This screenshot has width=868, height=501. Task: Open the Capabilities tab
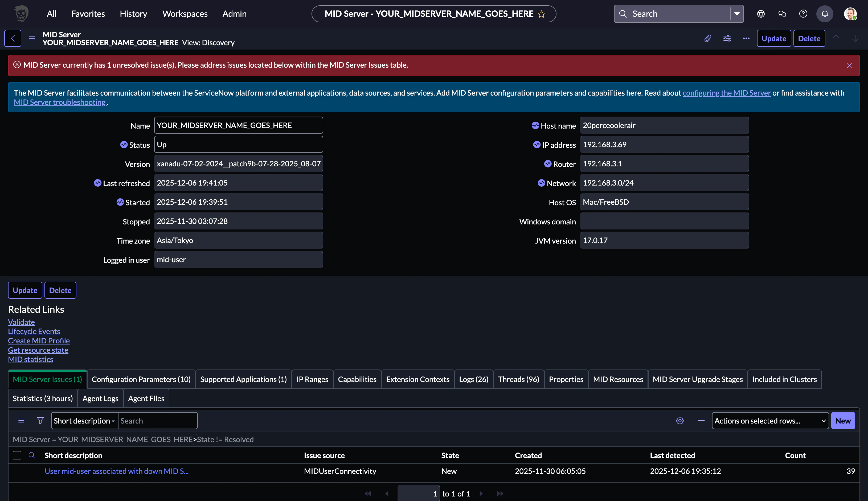[357, 379]
